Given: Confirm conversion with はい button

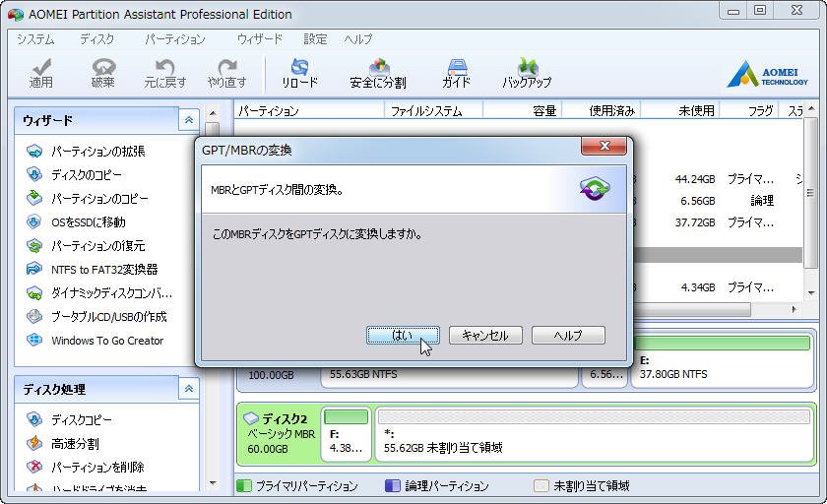Looking at the screenshot, I should (x=403, y=336).
